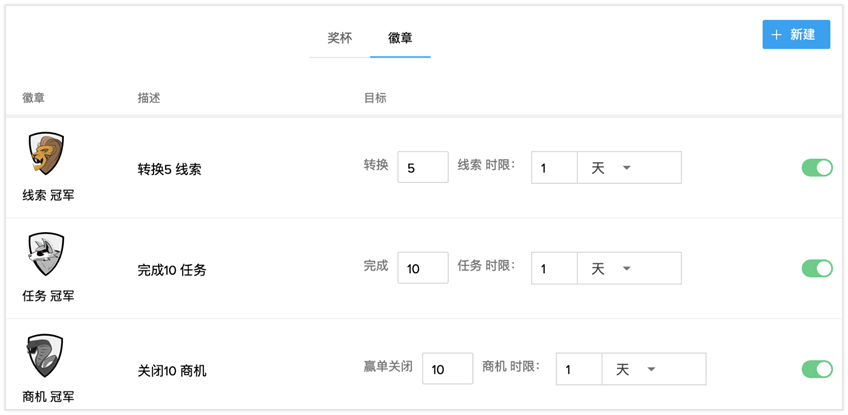
Task: Turn off the 任务 冠军 badge toggle
Action: coord(817,268)
